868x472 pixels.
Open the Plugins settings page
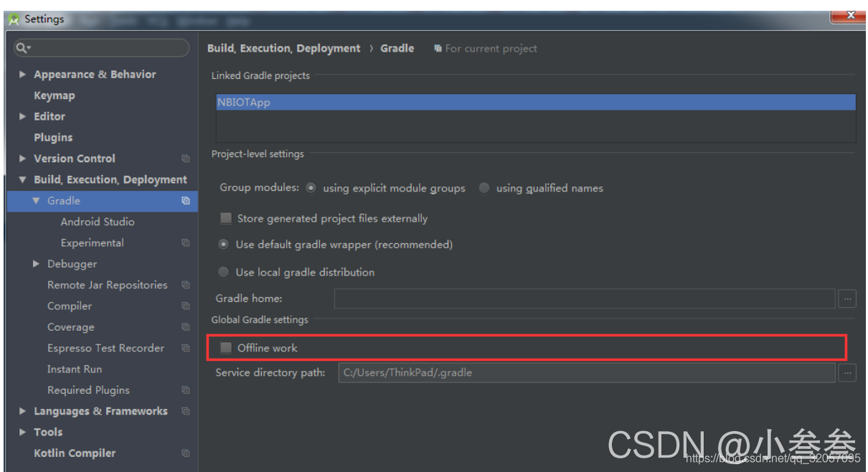coord(54,137)
